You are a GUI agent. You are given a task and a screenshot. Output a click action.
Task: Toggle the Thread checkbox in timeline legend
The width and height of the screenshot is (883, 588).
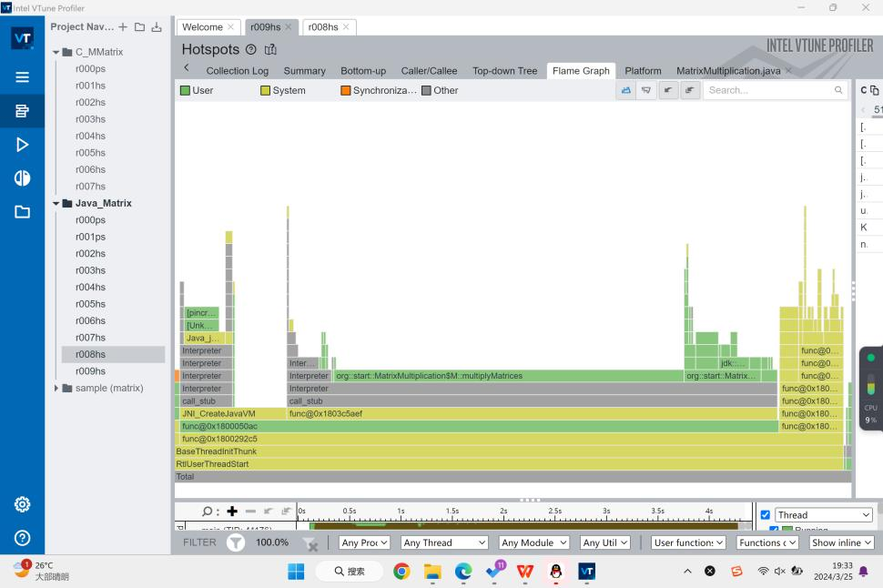pos(766,515)
